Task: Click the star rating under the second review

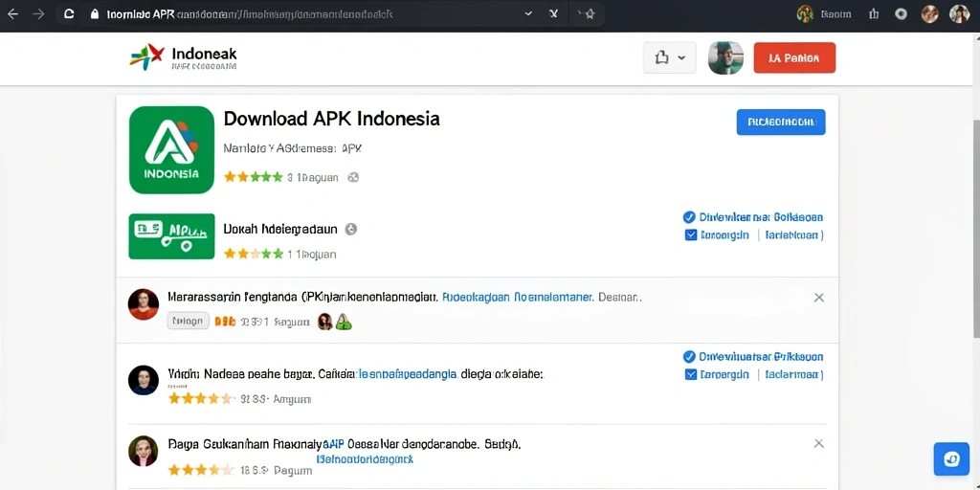Action: click(x=201, y=398)
